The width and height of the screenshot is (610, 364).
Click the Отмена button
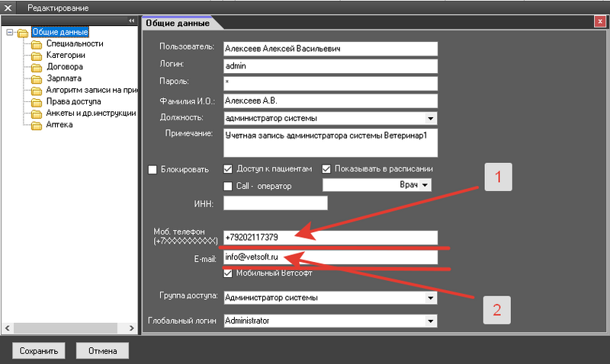pyautogui.click(x=102, y=351)
